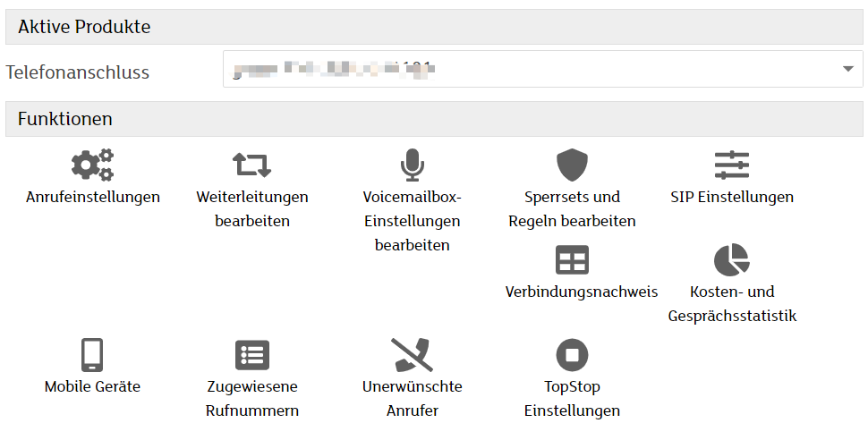Open Weiterleitungen bearbeiten via arrows icon
The height and width of the screenshot is (440, 868).
coord(251,165)
